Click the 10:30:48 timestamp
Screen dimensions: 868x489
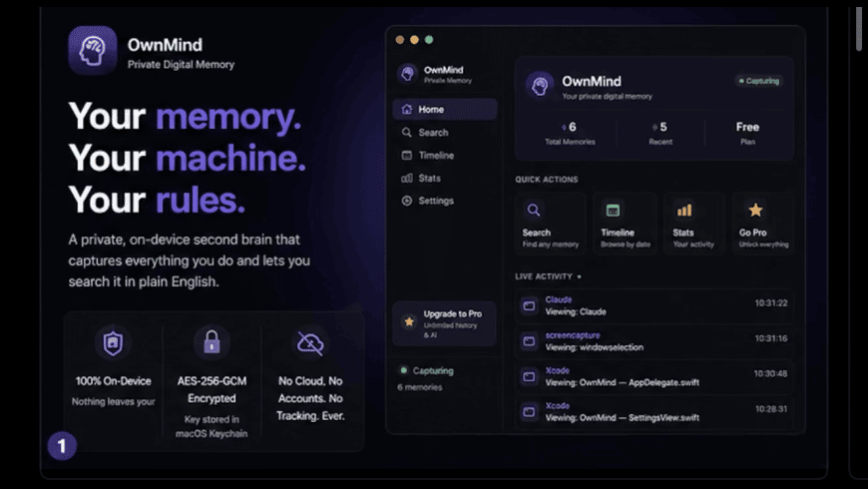(770, 374)
